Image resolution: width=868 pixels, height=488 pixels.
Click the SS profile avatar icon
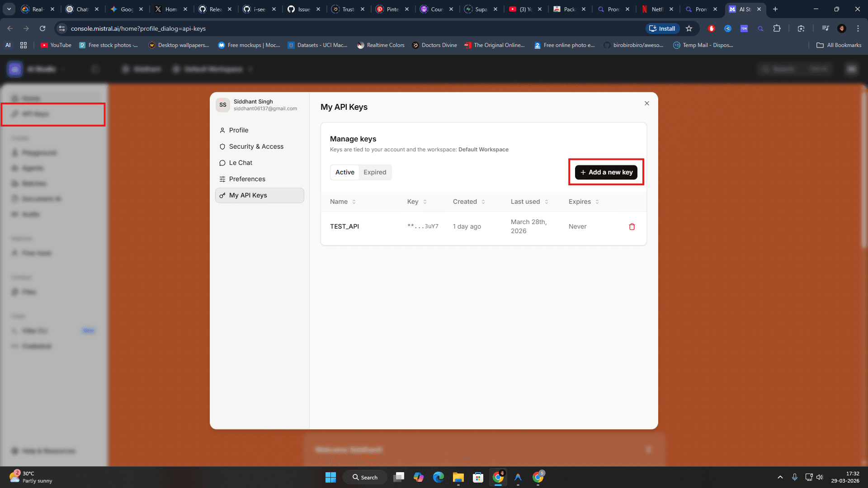(223, 105)
